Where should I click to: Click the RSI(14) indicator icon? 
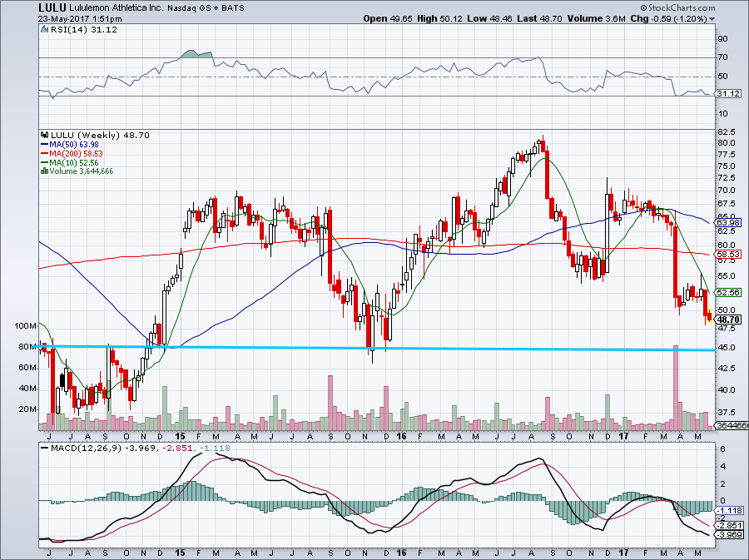click(x=44, y=30)
